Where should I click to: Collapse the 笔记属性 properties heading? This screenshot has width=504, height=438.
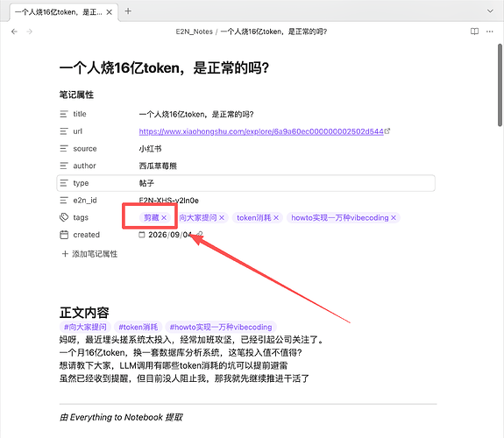[x=76, y=95]
